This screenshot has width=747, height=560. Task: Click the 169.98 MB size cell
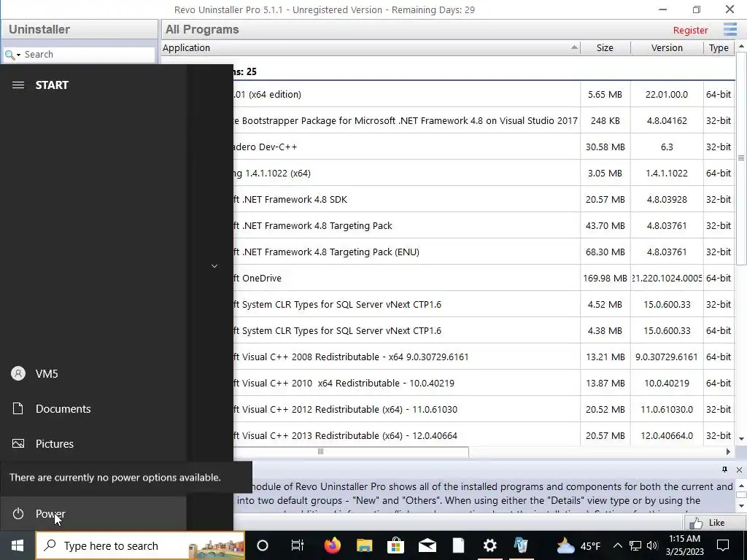point(605,278)
